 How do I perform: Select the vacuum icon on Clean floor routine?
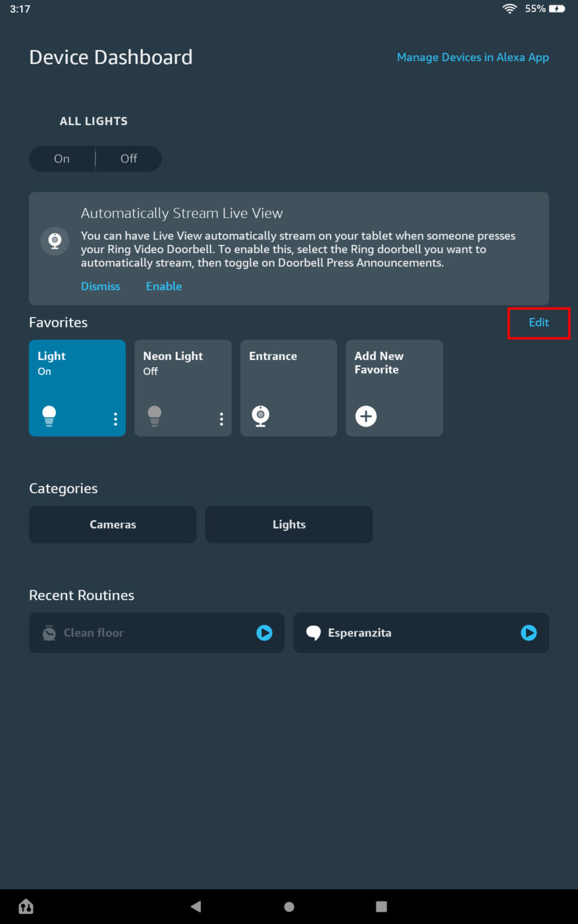[49, 632]
